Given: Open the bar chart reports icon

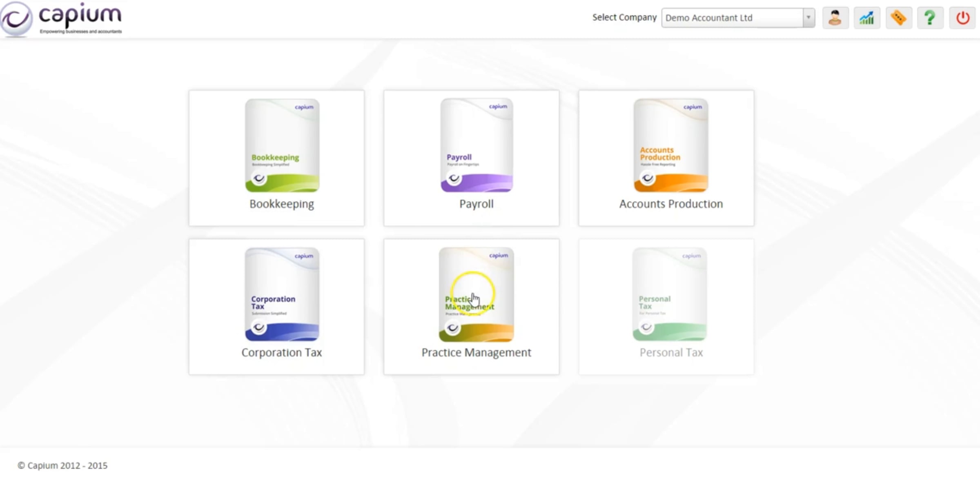Looking at the screenshot, I should click(867, 18).
